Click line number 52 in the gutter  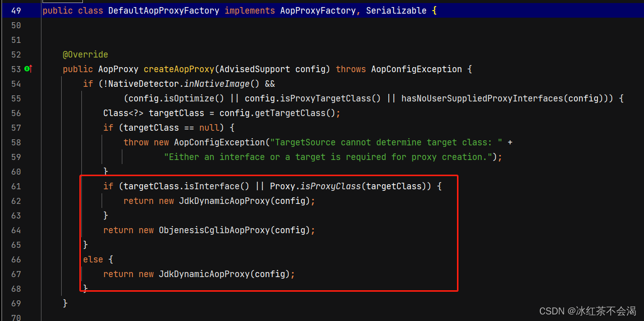(x=16, y=55)
